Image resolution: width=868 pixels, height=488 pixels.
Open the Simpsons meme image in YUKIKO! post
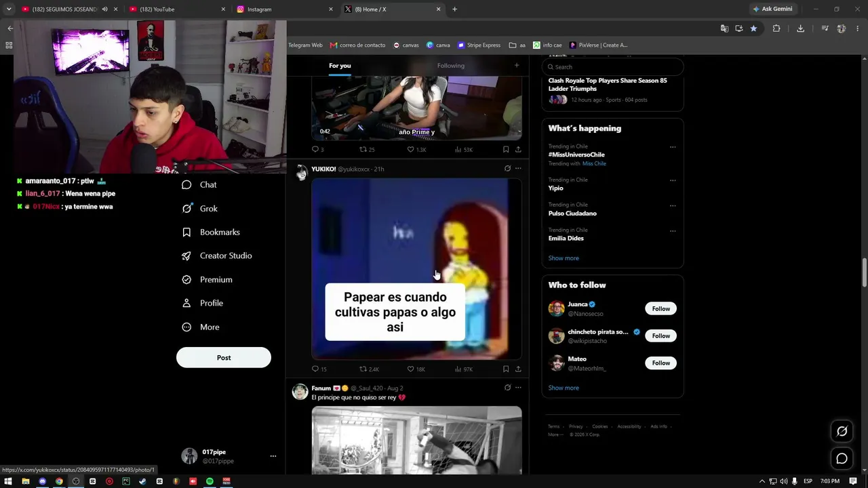(416, 268)
